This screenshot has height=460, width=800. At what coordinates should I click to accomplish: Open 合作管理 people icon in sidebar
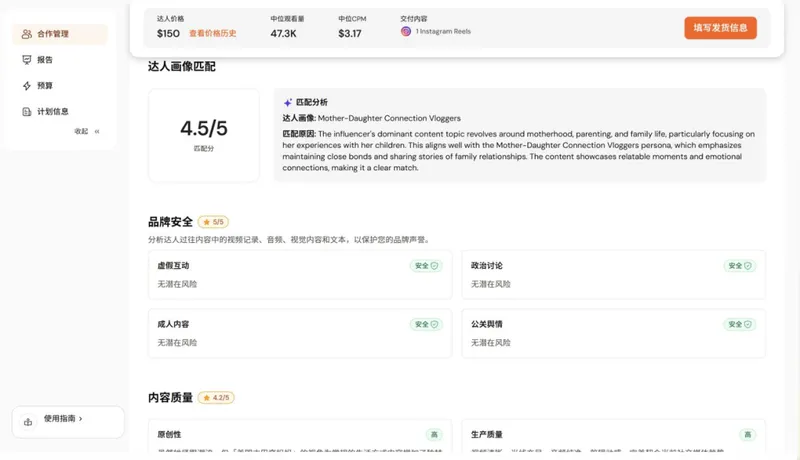pyautogui.click(x=27, y=34)
